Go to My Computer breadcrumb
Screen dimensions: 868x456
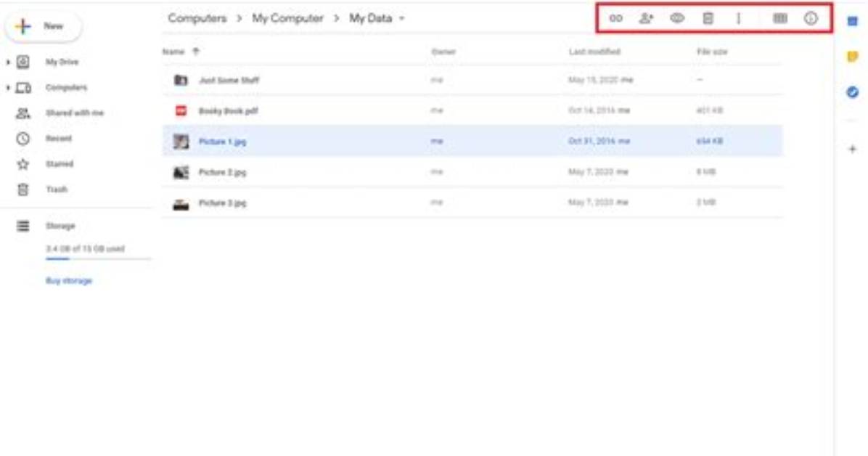[287, 18]
